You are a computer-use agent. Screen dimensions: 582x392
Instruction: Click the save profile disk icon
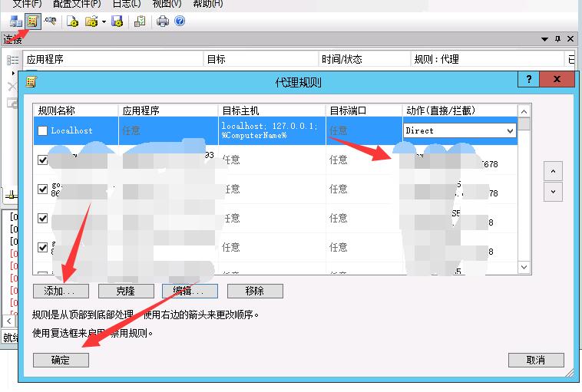click(117, 21)
